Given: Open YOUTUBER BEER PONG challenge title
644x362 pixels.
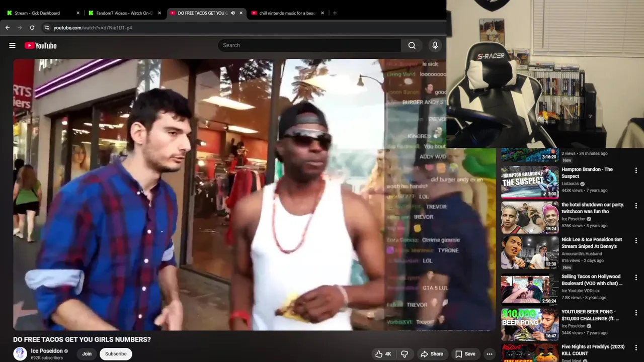Looking at the screenshot, I should (x=591, y=315).
